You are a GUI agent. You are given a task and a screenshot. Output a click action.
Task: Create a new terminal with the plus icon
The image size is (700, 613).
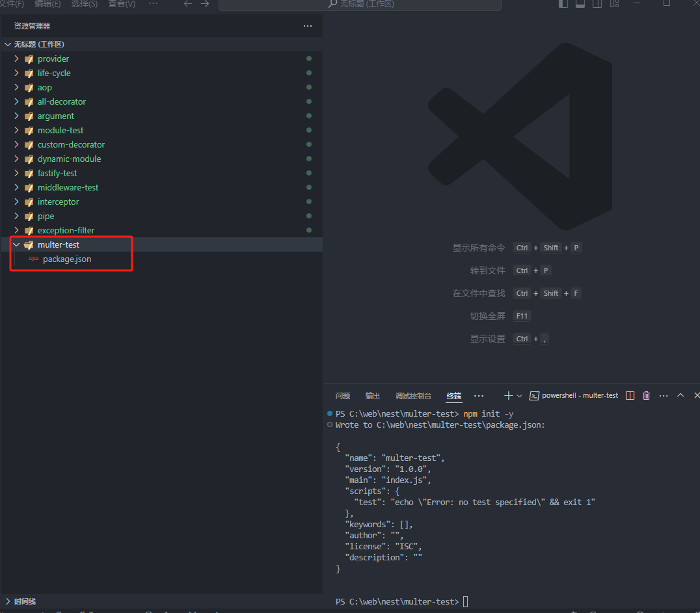pos(508,396)
